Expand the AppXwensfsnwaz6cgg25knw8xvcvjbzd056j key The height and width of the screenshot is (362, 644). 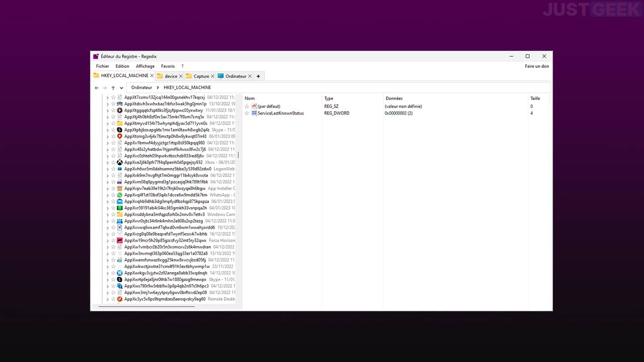tap(107, 260)
